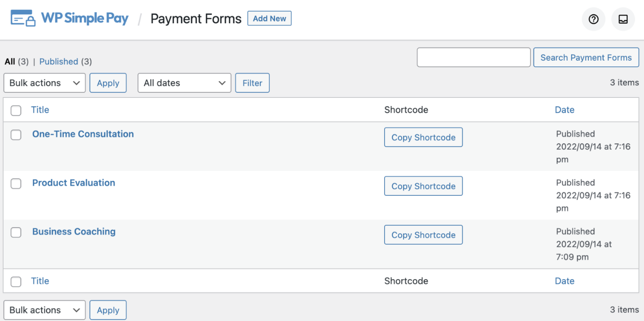Switch to the Published forms view
The image size is (644, 321).
point(58,62)
